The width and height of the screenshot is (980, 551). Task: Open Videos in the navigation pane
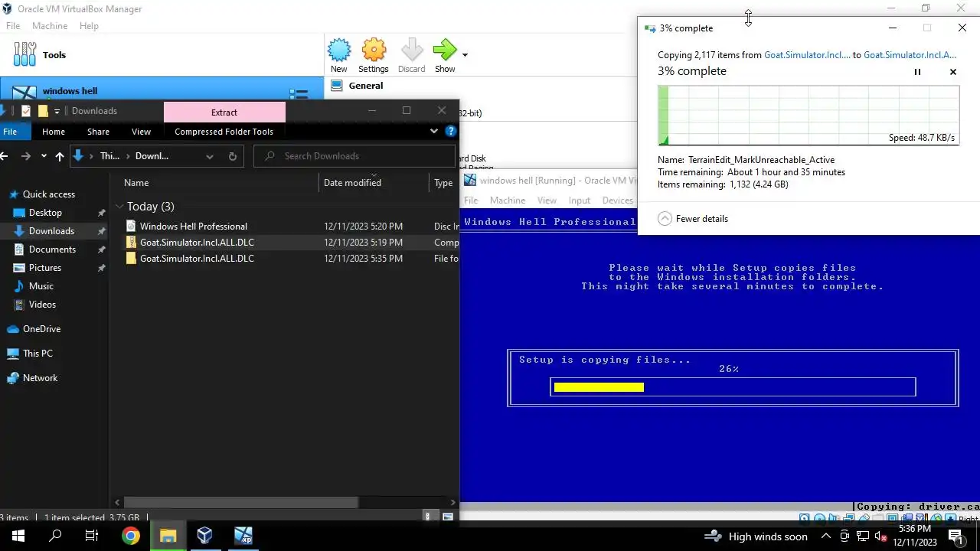coord(42,305)
